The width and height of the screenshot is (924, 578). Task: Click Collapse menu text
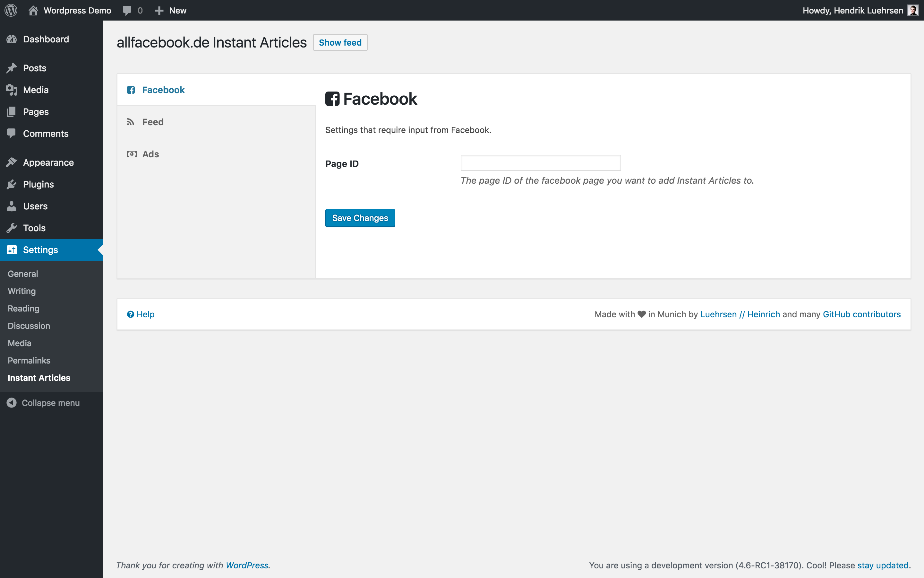(51, 403)
